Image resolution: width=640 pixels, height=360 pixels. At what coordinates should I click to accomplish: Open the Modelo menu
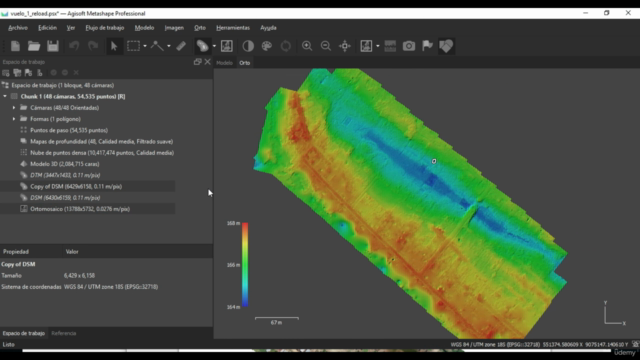[144, 28]
